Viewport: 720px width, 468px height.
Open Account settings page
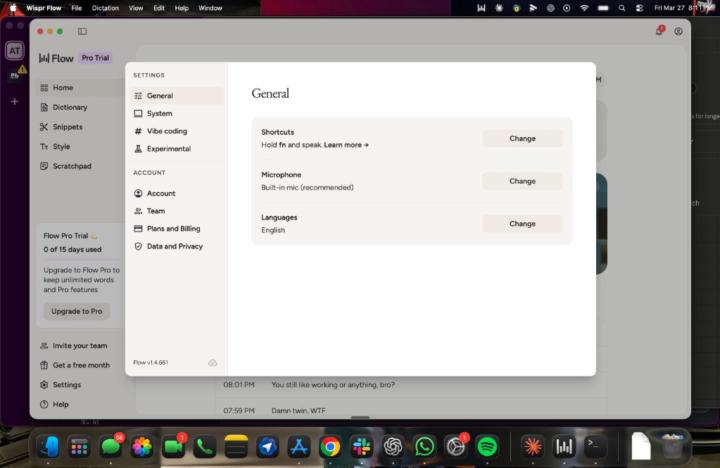coord(176,193)
